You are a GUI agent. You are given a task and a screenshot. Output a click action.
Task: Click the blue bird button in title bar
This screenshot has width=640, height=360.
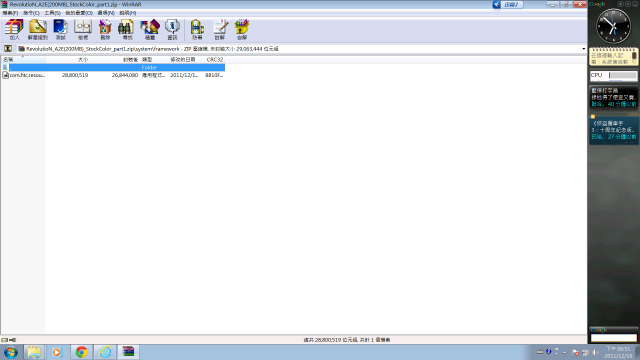(x=497, y=4)
